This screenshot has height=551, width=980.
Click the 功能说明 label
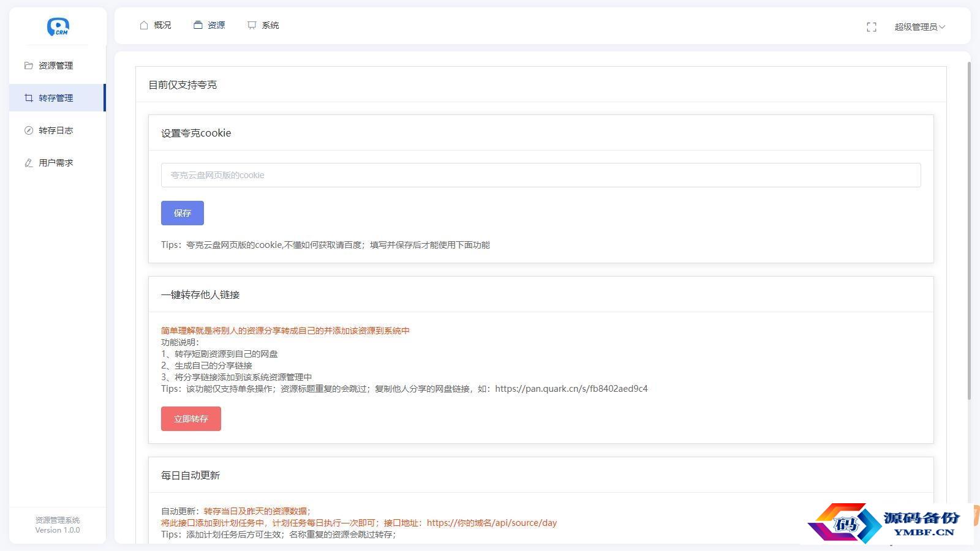180,342
